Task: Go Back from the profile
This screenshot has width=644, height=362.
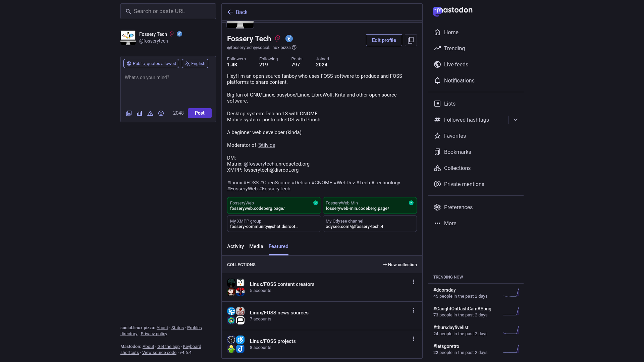Action: (237, 12)
